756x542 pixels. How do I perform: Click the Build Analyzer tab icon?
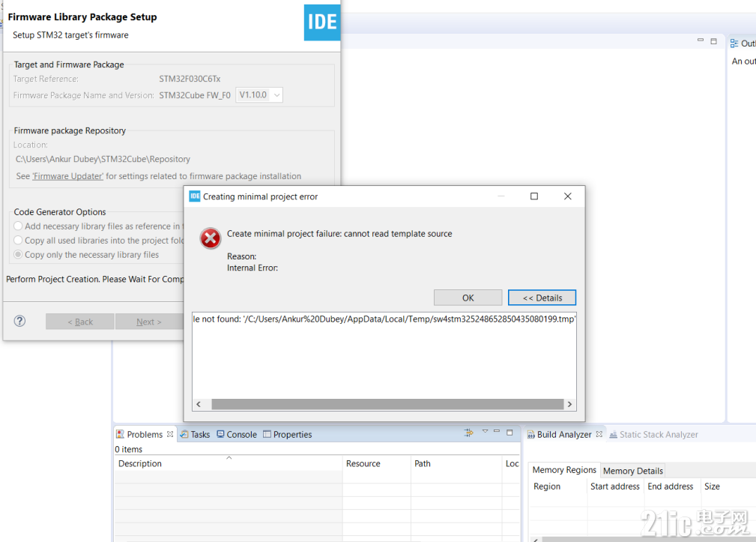coord(530,435)
